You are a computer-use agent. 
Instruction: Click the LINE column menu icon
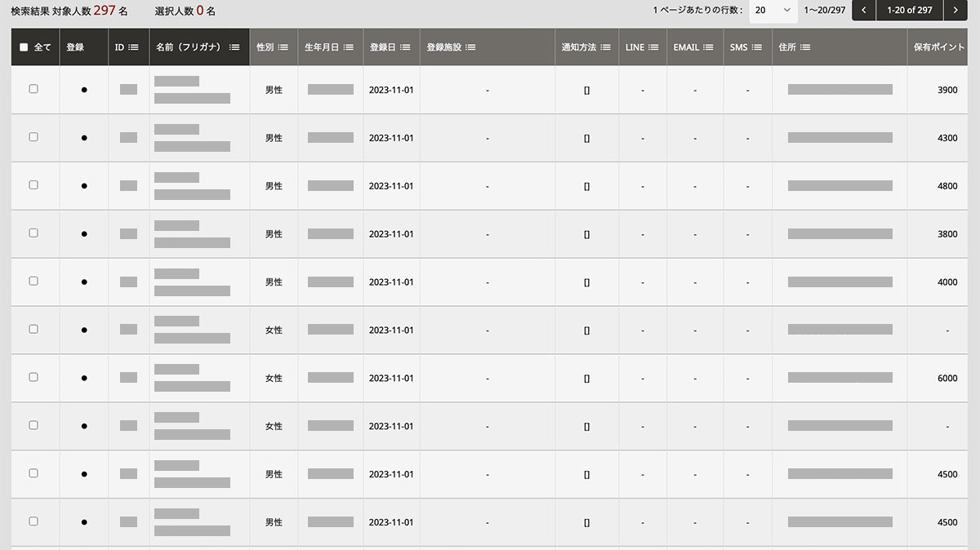coord(653,47)
